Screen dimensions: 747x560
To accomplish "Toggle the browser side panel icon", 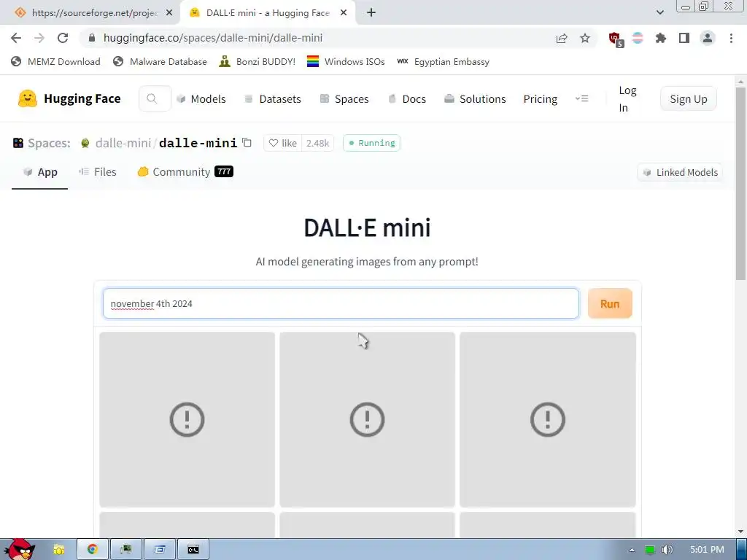I will pos(684,38).
